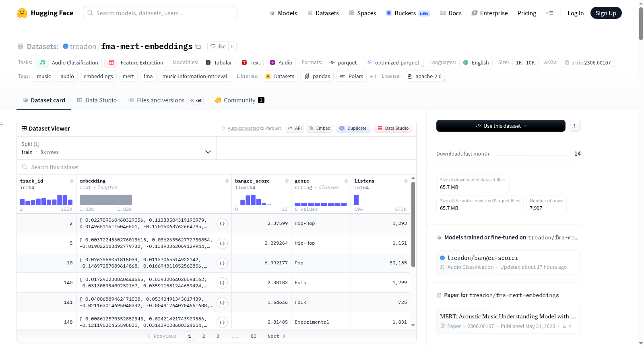Click the listens histogram distribution
Image resolution: width=644 pixels, height=347 pixels.
pos(380,200)
